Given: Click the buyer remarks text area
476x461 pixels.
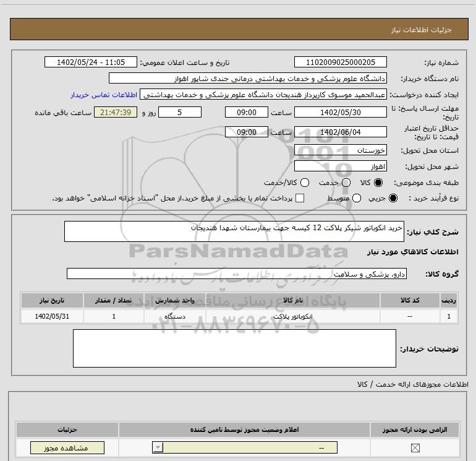Looking at the screenshot, I should coord(234,348).
